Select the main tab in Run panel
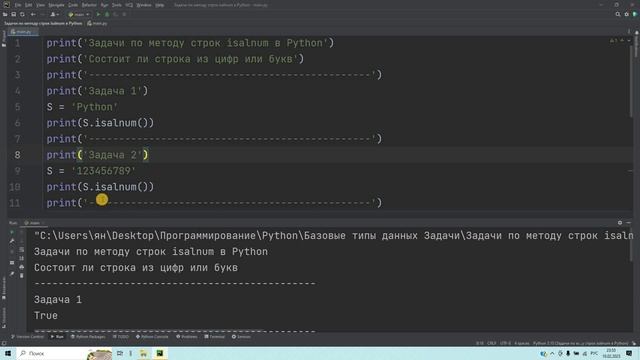640x360 pixels. (x=34, y=223)
